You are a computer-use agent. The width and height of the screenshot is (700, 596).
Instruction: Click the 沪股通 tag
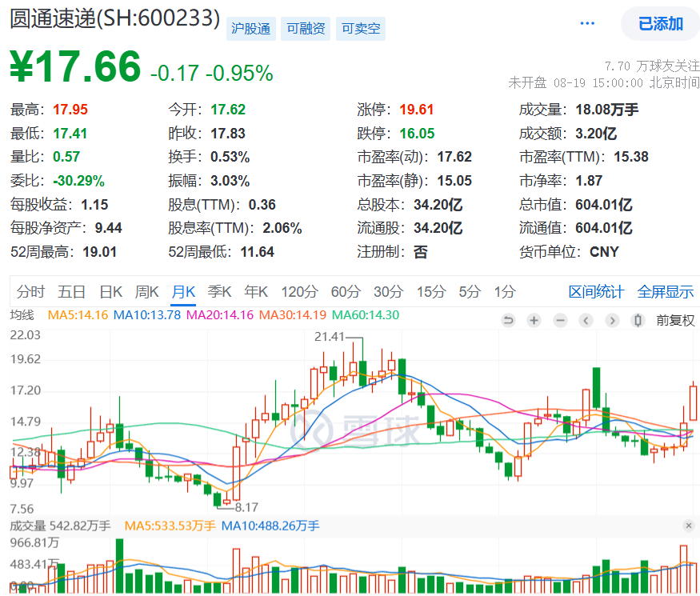click(251, 29)
